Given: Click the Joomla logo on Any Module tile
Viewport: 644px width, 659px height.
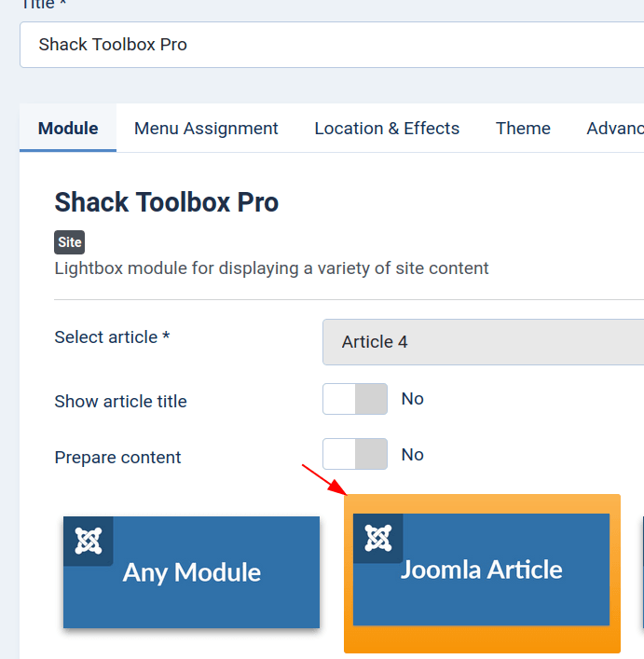Looking at the screenshot, I should tap(89, 541).
